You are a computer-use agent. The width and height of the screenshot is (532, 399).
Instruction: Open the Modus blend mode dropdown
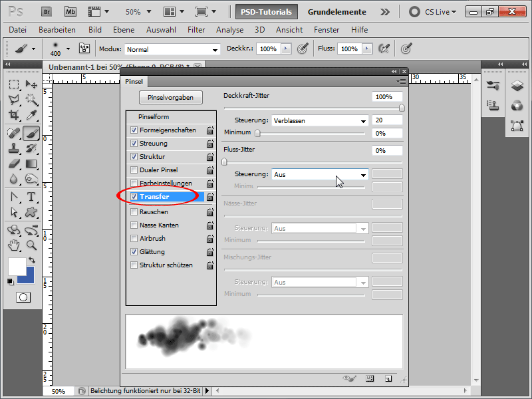click(172, 49)
